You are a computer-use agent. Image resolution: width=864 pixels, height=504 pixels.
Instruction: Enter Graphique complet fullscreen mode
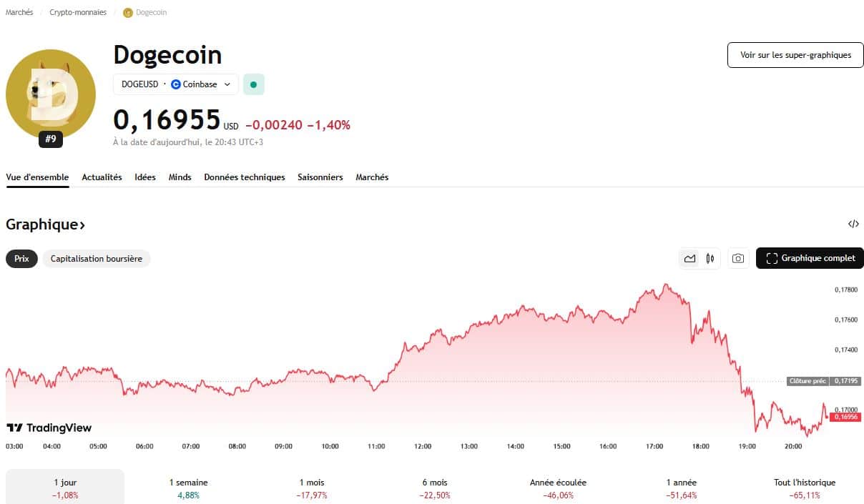point(809,258)
